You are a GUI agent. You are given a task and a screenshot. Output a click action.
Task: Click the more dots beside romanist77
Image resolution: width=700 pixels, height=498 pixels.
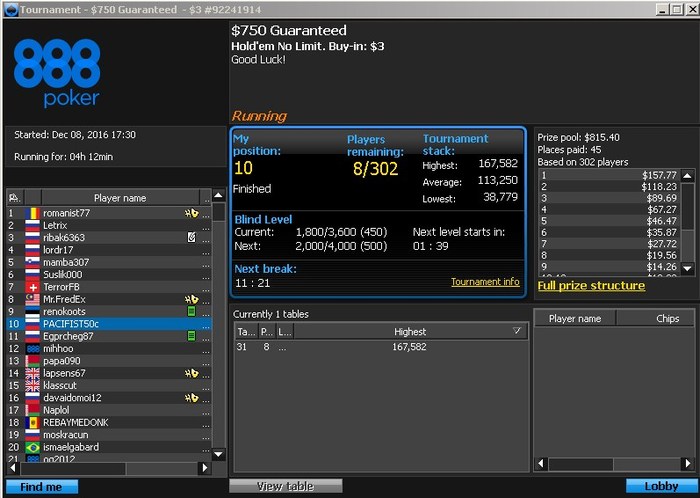tap(205, 216)
